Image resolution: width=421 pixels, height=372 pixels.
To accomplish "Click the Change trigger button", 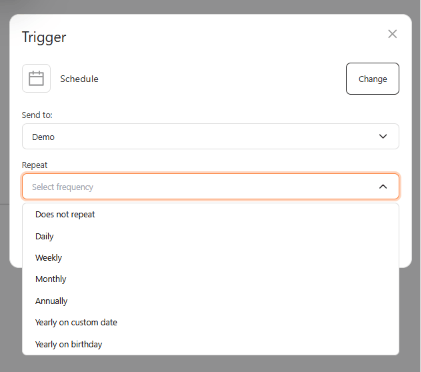I will coord(373,79).
